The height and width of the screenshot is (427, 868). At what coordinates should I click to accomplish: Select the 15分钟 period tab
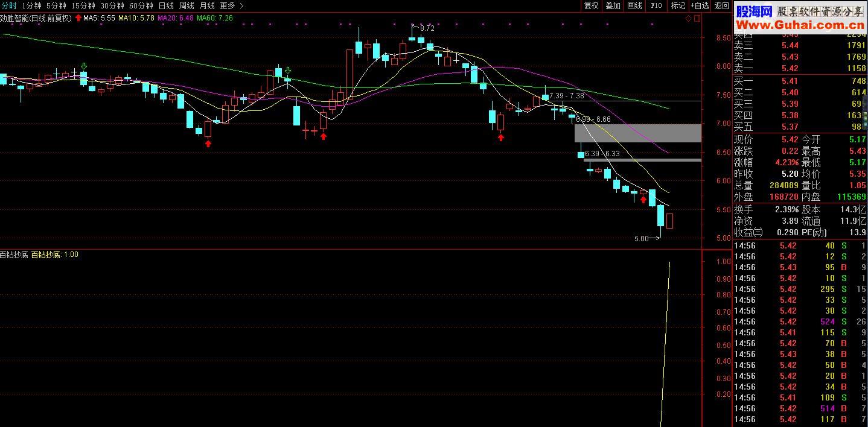[x=83, y=5]
